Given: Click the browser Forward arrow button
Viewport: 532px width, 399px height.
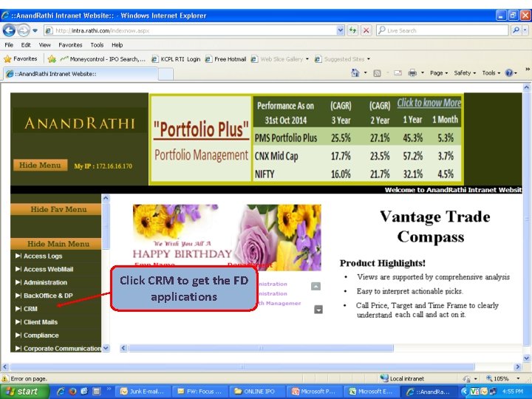Looking at the screenshot, I should 23,30.
